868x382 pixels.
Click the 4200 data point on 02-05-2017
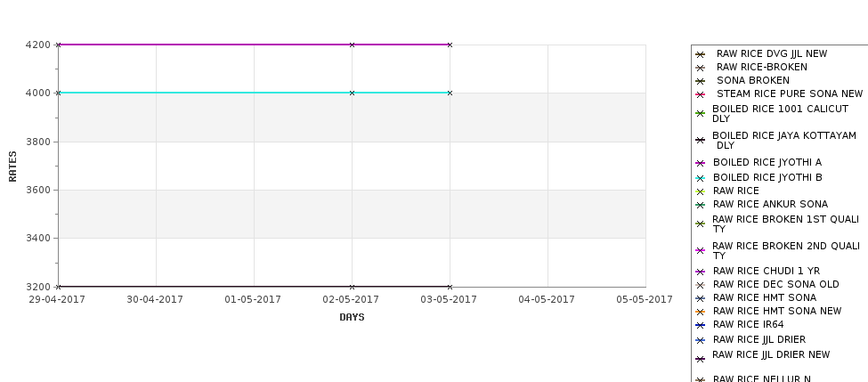pos(352,45)
